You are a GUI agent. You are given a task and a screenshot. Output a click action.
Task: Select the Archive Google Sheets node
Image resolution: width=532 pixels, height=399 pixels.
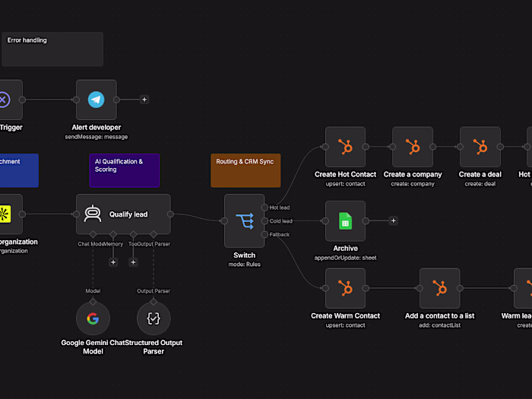pyautogui.click(x=345, y=221)
